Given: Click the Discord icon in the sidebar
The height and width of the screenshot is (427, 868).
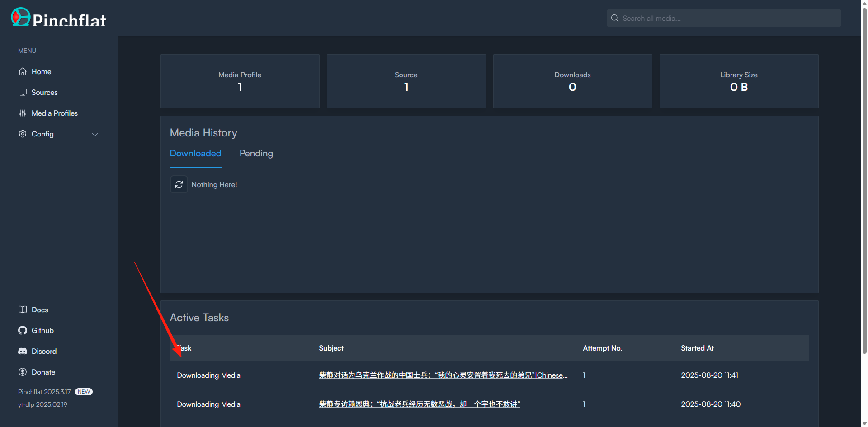Looking at the screenshot, I should coord(23,351).
